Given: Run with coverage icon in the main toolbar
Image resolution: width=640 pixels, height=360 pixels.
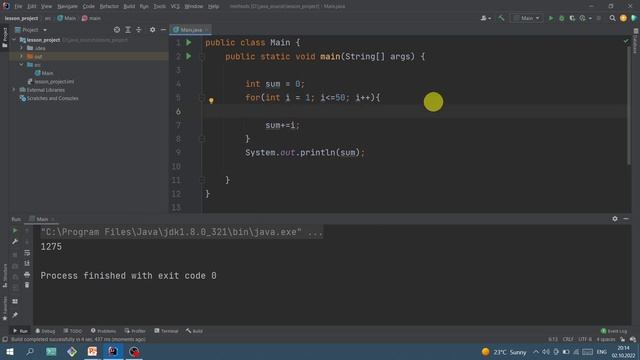Looking at the screenshot, I should [572, 18].
